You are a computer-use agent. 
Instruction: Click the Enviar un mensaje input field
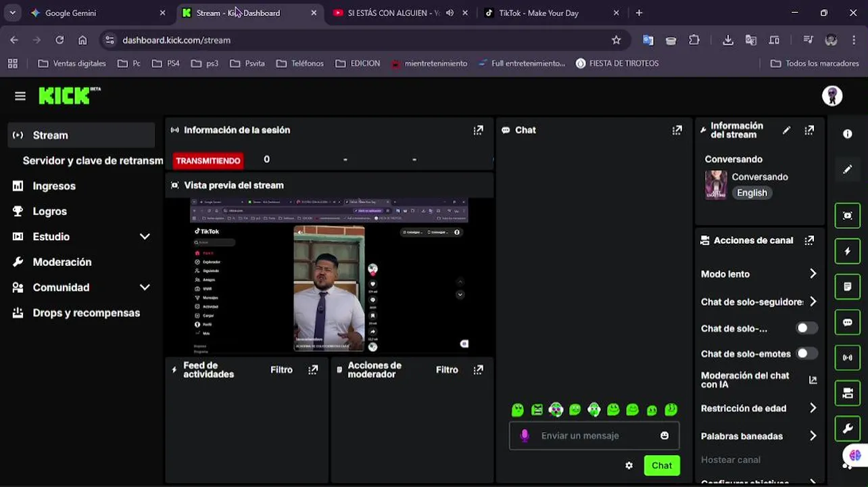594,436
